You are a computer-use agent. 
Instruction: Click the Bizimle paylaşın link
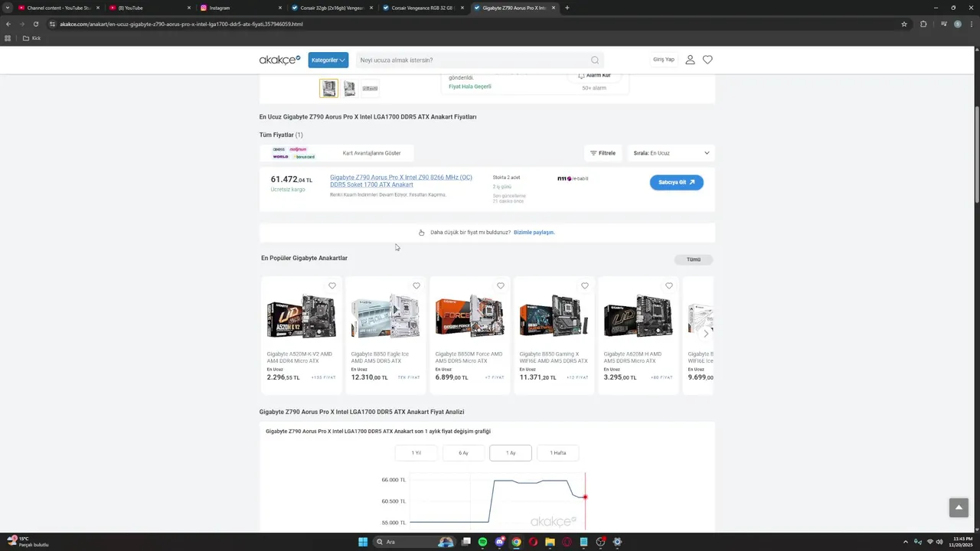(x=534, y=232)
